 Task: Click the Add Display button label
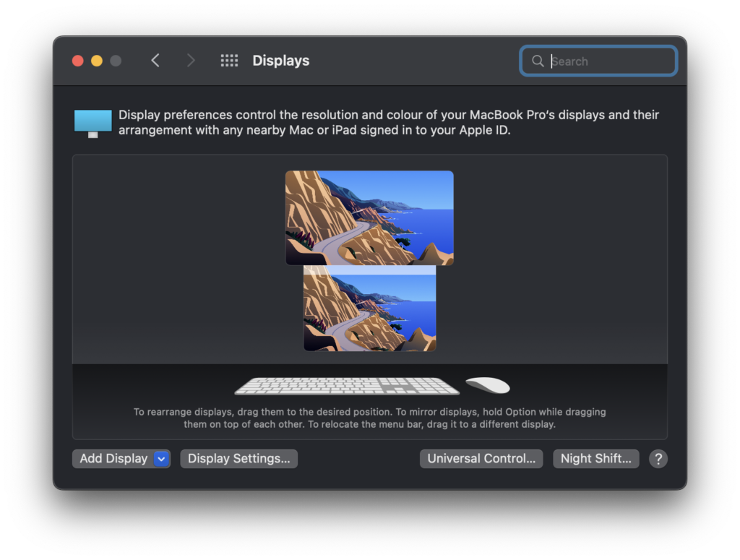point(113,459)
